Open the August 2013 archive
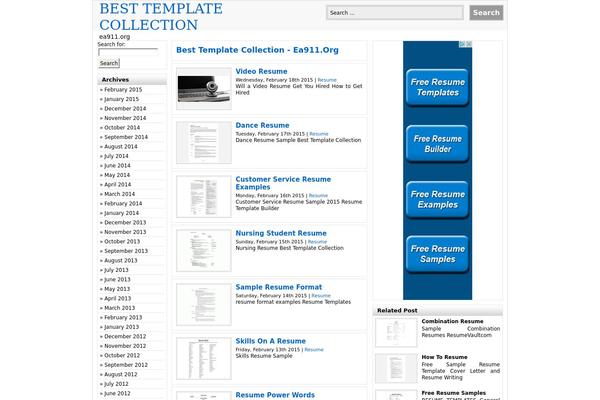This screenshot has height=400, width=600. tap(121, 261)
